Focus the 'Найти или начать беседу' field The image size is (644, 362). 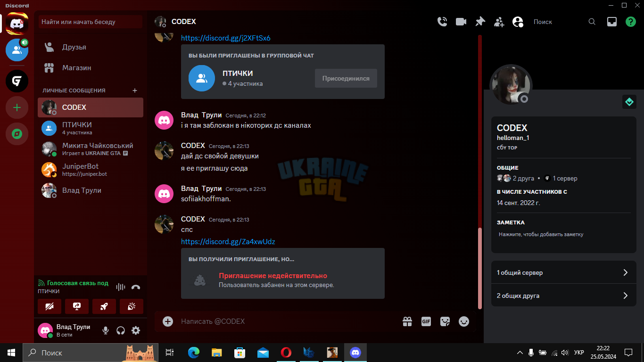tap(91, 22)
